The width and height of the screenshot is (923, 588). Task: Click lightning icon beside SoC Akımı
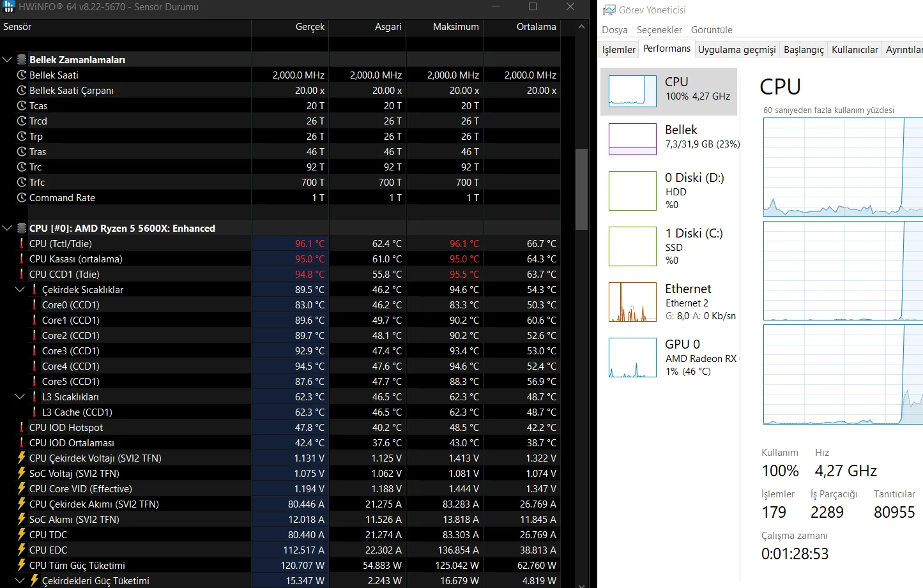pyautogui.click(x=21, y=520)
